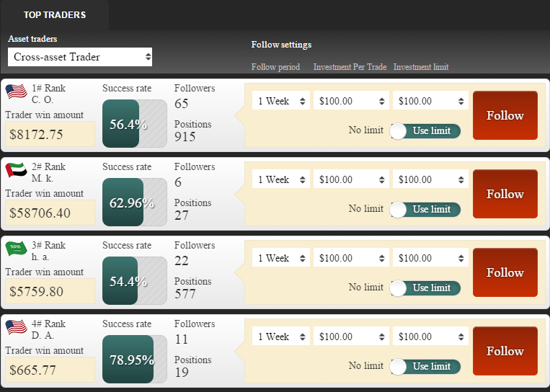The image size is (550, 392).
Task: Follow the rank 3 trader h. a.
Action: point(505,272)
